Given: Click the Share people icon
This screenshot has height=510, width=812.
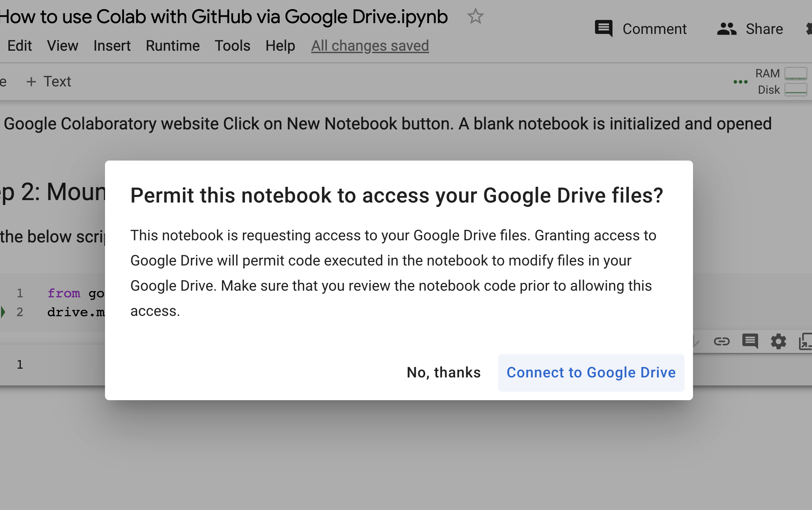Looking at the screenshot, I should tap(727, 29).
